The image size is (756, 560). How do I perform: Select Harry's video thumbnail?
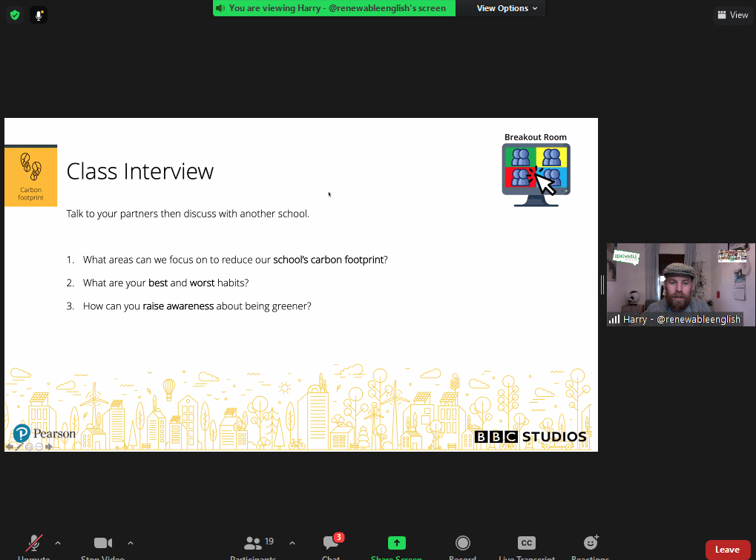pos(680,284)
